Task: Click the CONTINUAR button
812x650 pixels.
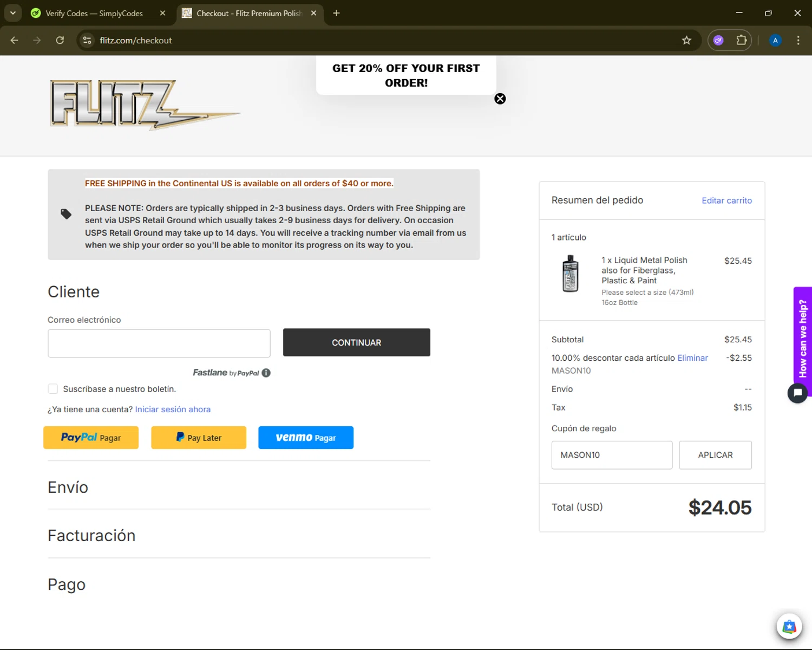Action: pyautogui.click(x=357, y=342)
